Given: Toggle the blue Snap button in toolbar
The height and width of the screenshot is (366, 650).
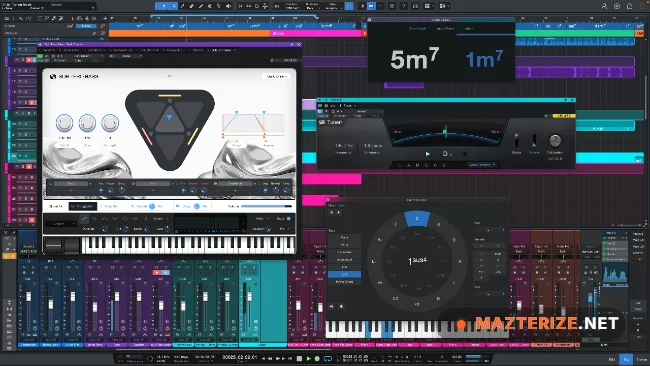Looking at the screenshot, I should [349, 6].
